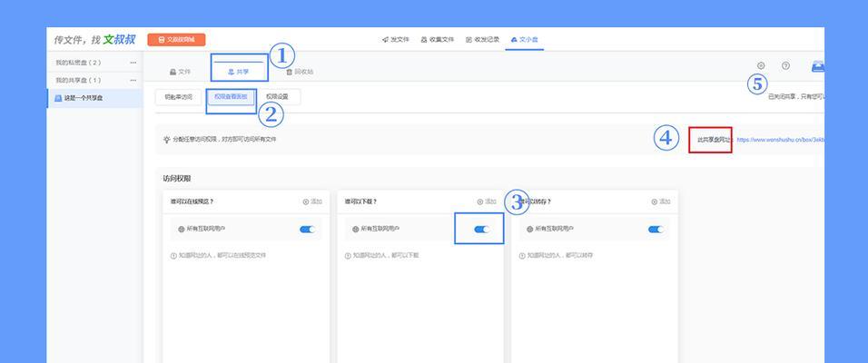Switch to the 文件 tab
Image resolution: width=868 pixels, height=363 pixels.
(x=180, y=72)
